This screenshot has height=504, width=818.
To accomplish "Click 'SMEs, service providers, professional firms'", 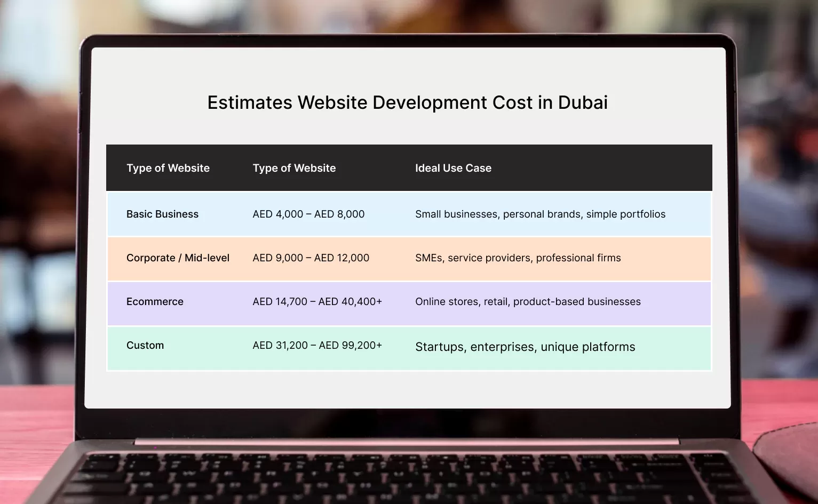I will [518, 258].
